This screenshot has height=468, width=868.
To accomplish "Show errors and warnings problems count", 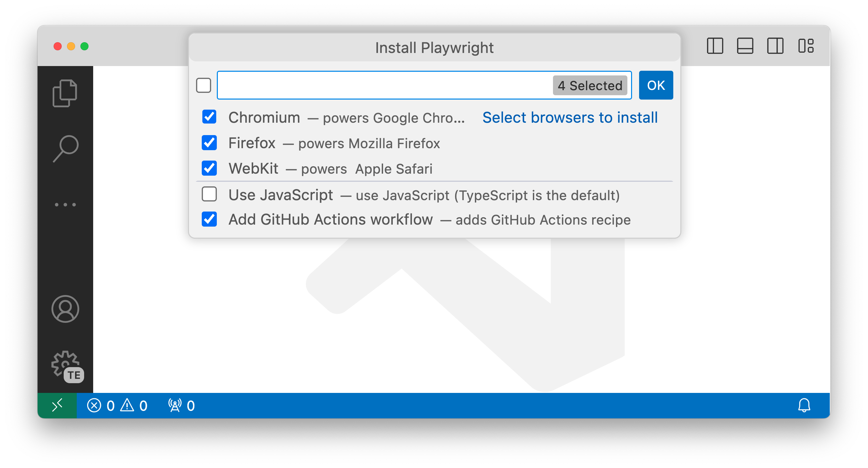I will [x=117, y=406].
